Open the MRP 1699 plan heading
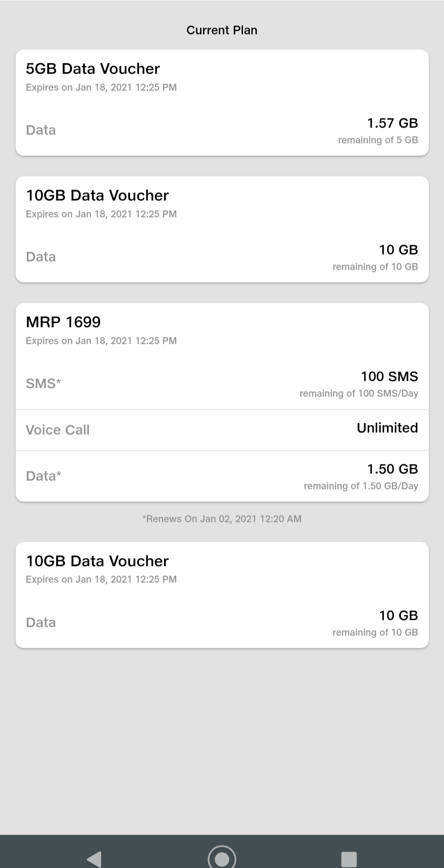Screen dimensions: 444x868 63,322
